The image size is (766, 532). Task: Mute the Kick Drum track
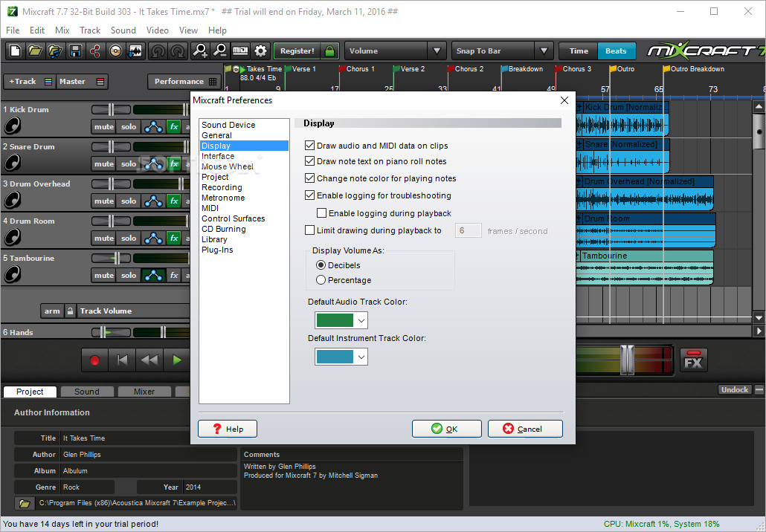point(103,127)
